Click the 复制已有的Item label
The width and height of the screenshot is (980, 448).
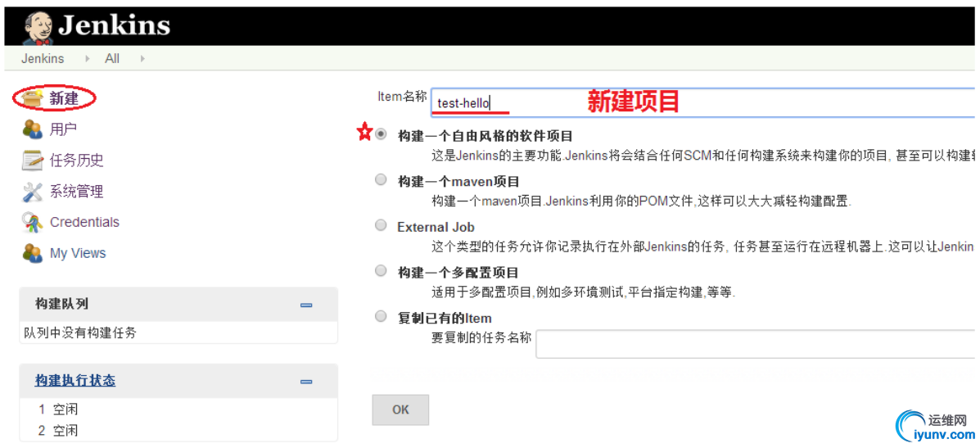pos(445,318)
